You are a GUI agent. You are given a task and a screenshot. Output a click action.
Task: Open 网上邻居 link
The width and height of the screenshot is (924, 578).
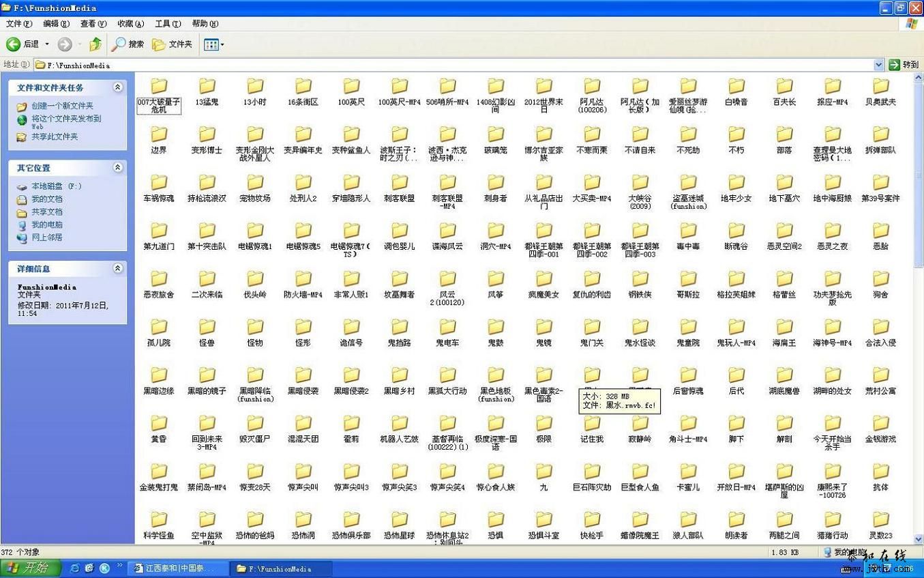point(46,237)
